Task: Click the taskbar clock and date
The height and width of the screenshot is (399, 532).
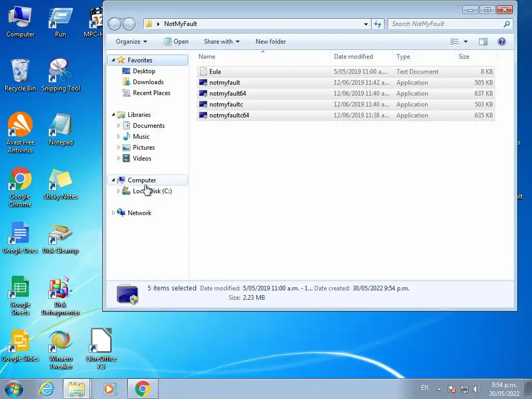Action: pos(504,389)
